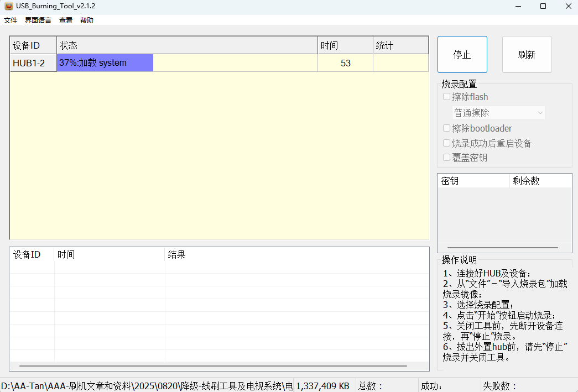The width and height of the screenshot is (578, 392).
Task: Open the 界面语言 menu
Action: click(x=38, y=20)
